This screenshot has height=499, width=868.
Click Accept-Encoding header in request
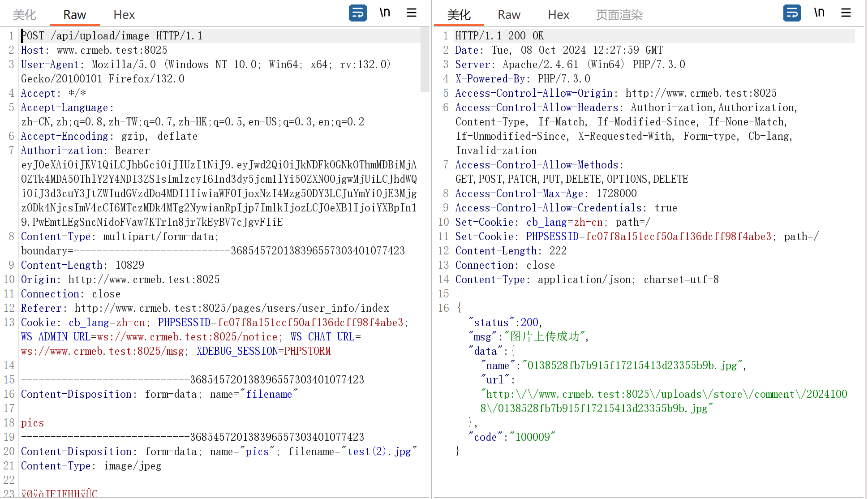[x=109, y=136]
